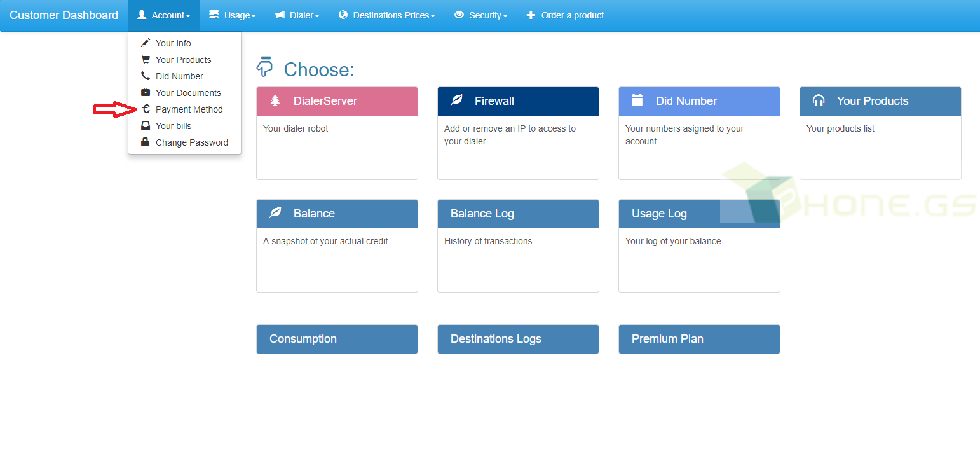
Task: Open the Firewall card
Action: [518, 133]
